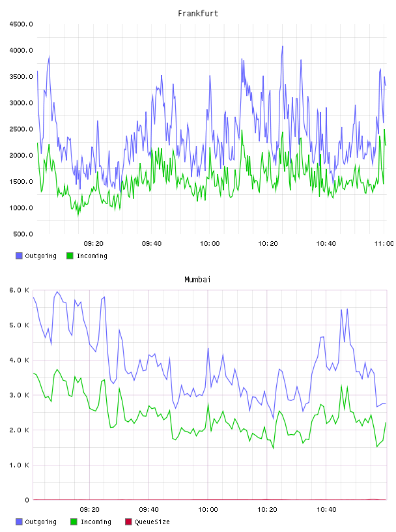
Task: Click the 11:00 time label on Frankfurt
Action: click(384, 244)
